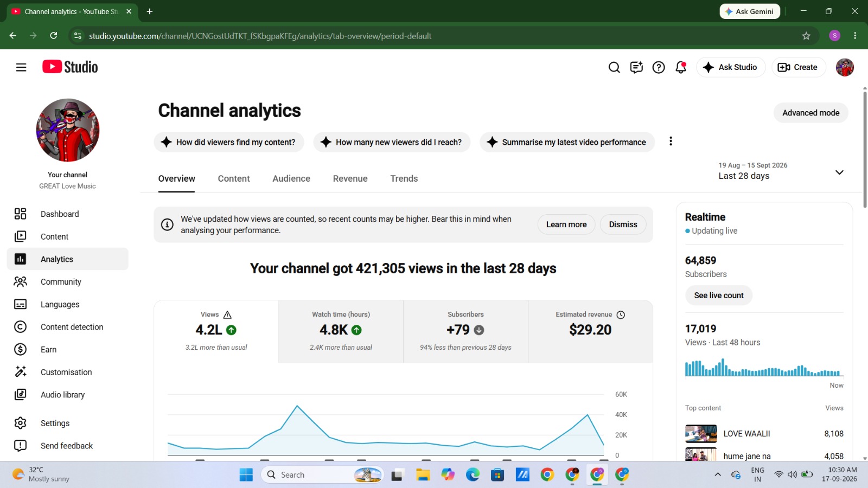Screen dimensions: 868x488
Task: Click See live count
Action: tap(719, 296)
